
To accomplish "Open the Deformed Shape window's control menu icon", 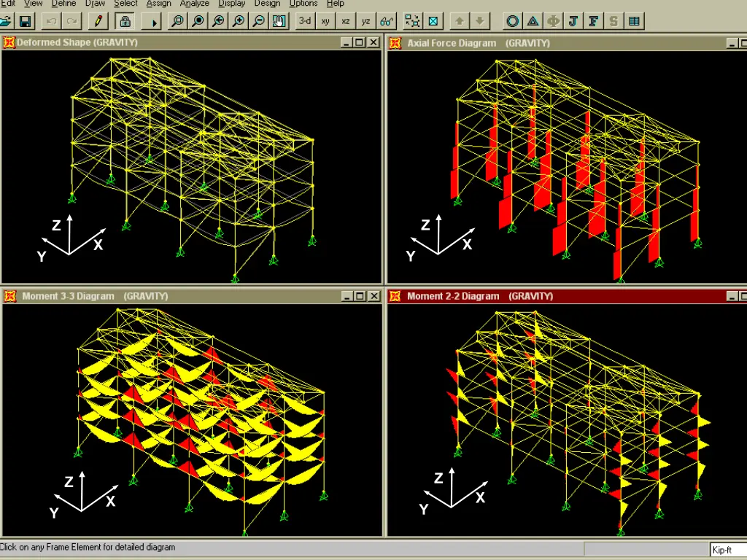I will [x=9, y=43].
